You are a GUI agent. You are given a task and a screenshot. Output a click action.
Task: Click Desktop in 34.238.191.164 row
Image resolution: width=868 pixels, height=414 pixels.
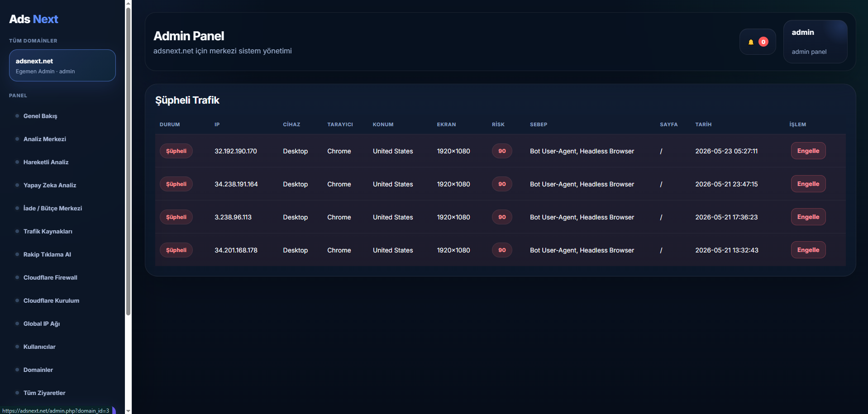point(295,184)
